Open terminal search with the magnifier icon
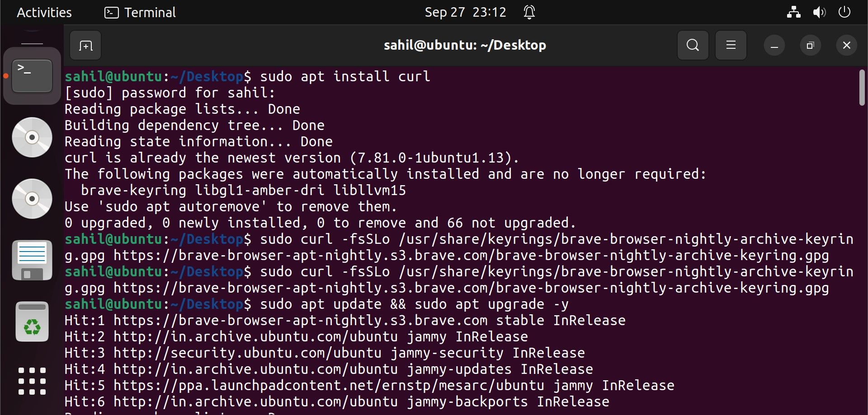Image resolution: width=868 pixels, height=415 pixels. (x=692, y=45)
